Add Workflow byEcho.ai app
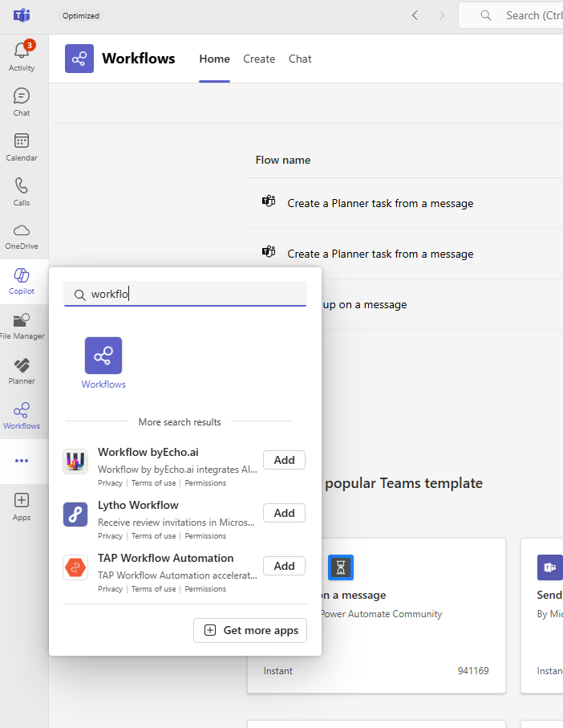563x728 pixels. [x=284, y=460]
